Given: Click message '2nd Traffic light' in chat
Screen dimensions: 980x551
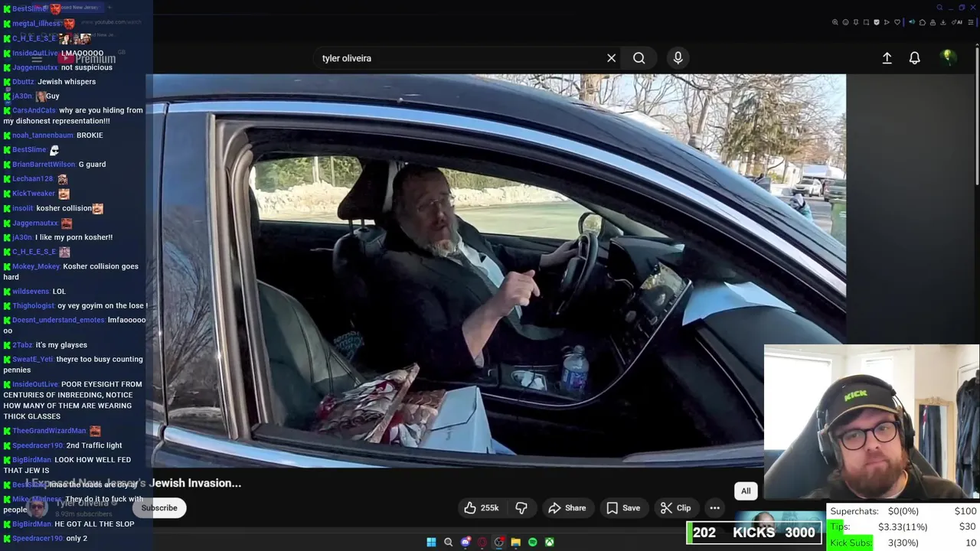Looking at the screenshot, I should coord(94,445).
